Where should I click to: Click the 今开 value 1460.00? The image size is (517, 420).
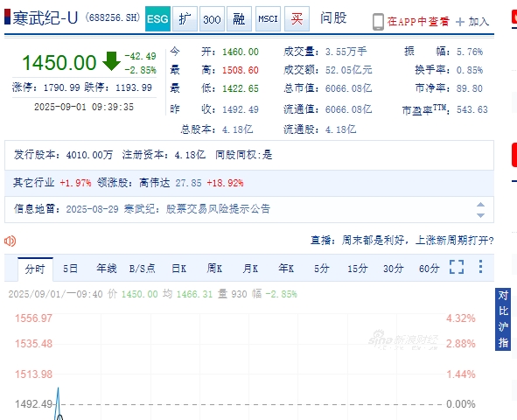point(241,52)
